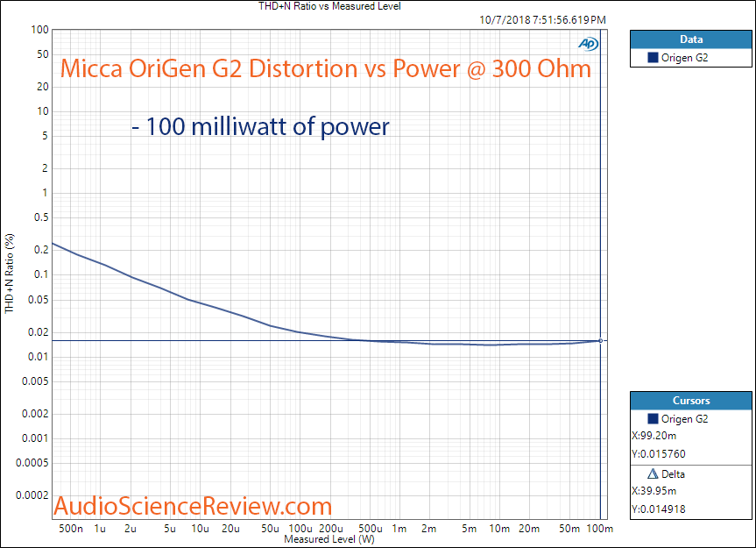
Task: Click the X-axis tick label 1m
Action: point(399,529)
